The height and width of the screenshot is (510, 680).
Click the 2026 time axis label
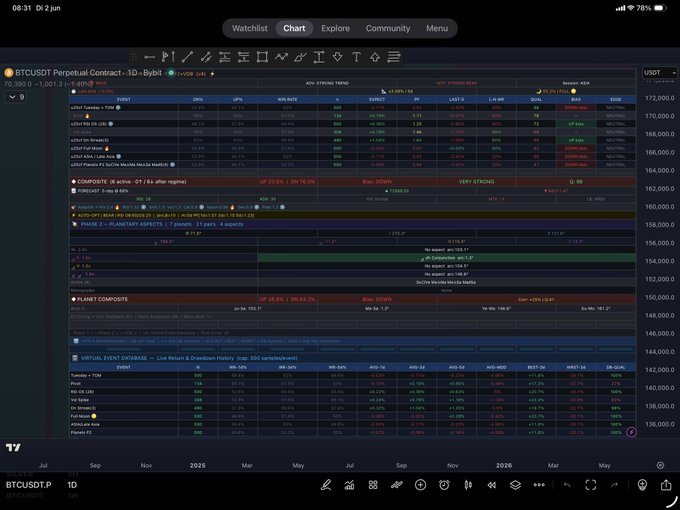click(503, 465)
